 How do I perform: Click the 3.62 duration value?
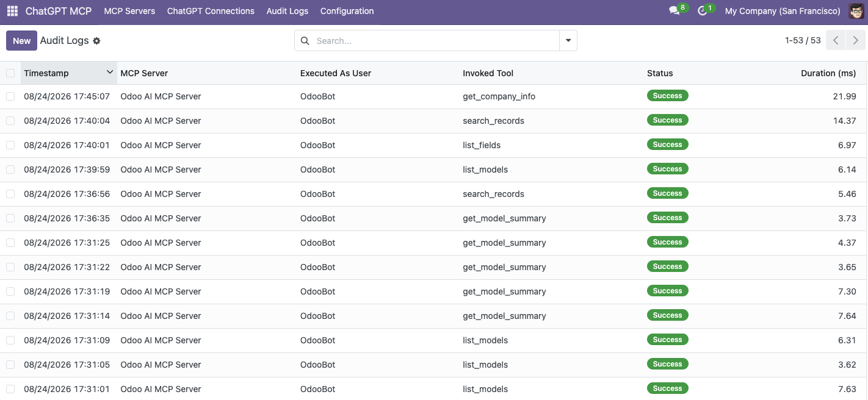point(847,365)
